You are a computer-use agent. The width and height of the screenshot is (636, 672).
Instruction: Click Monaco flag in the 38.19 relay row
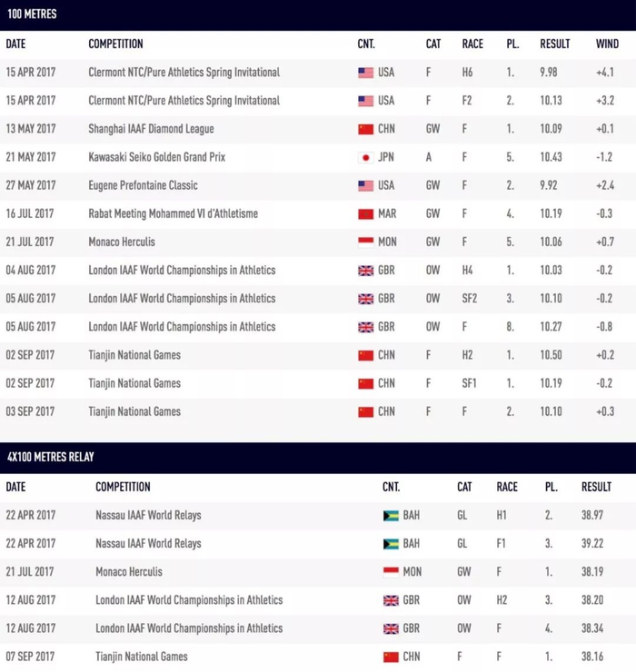tap(391, 572)
